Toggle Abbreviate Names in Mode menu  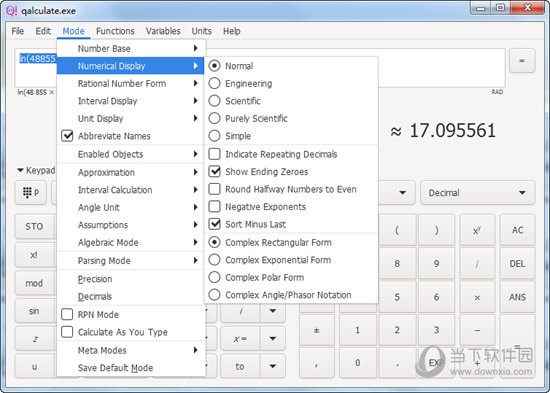(130, 136)
